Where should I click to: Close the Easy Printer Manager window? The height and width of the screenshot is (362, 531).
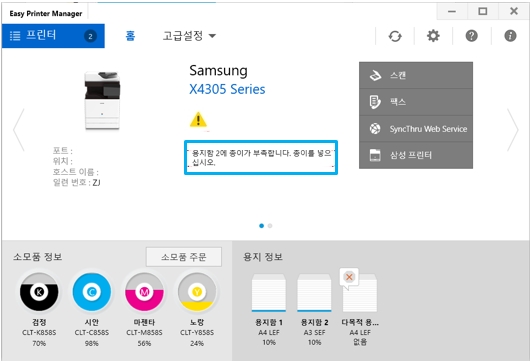point(514,12)
